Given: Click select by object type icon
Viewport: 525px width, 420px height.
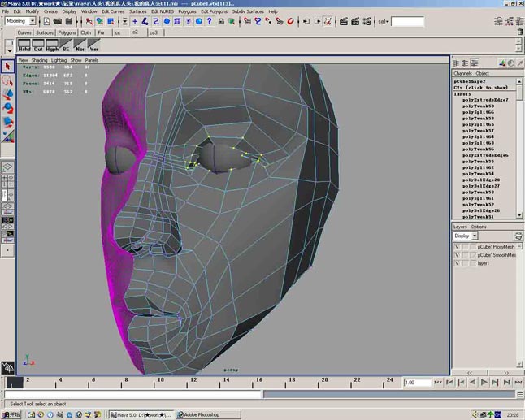Looking at the screenshot, I should [100, 21].
